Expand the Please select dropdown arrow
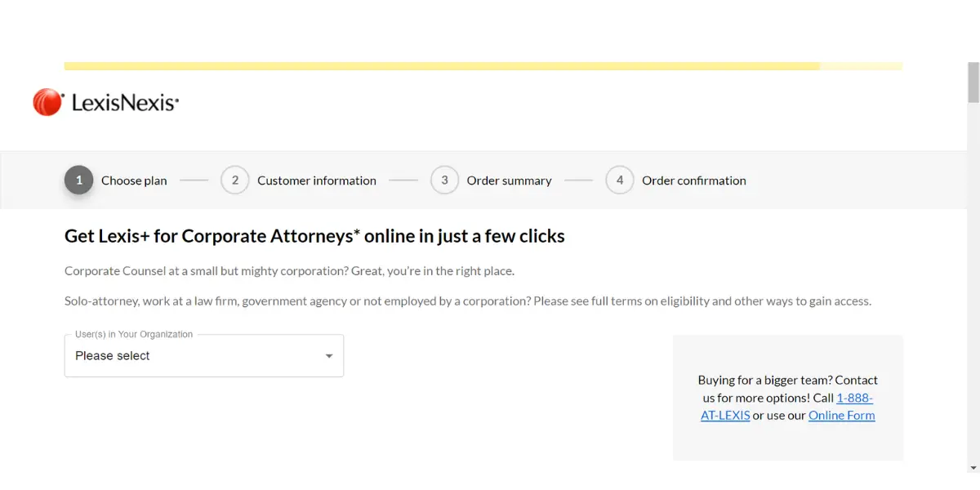This screenshot has height=490, width=980. coord(329,356)
